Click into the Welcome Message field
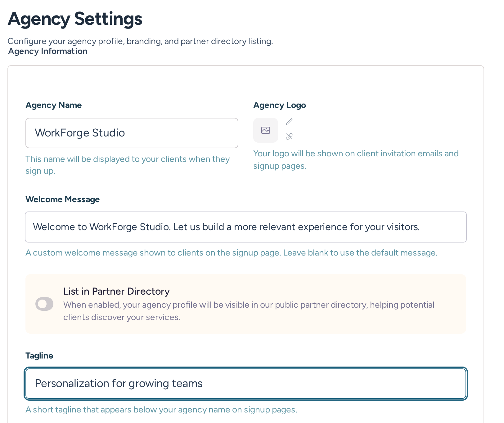Screen dimensions: 504x423 (246, 227)
